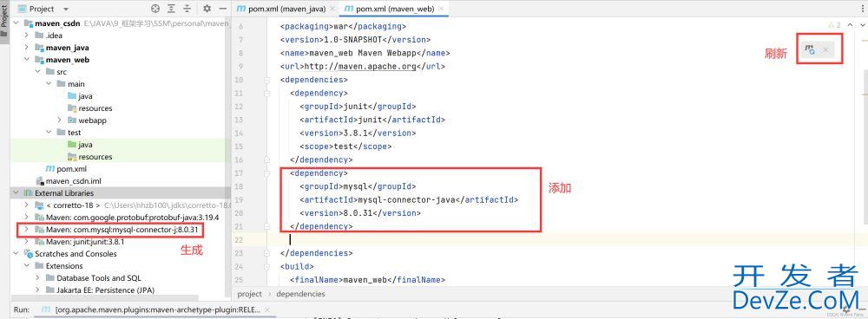Collapse the test folder
The height and width of the screenshot is (319, 868).
point(48,132)
